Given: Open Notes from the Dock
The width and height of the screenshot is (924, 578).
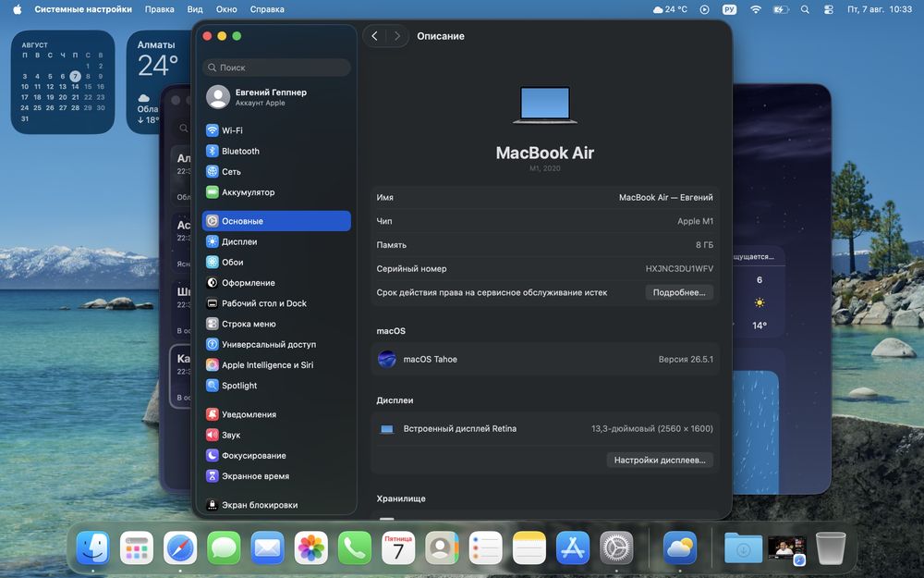Looking at the screenshot, I should pyautogui.click(x=529, y=547).
